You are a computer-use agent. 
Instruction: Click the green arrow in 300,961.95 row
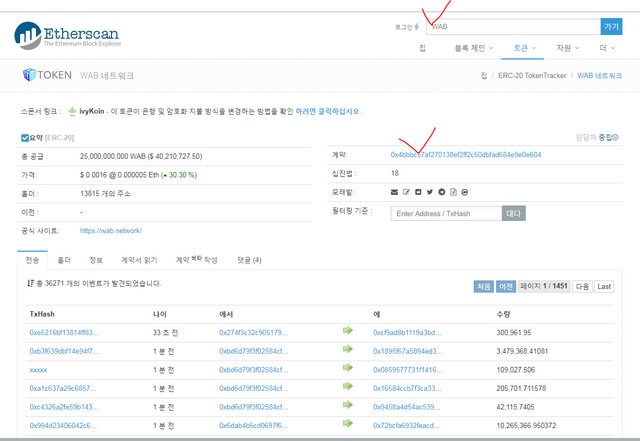348,330
